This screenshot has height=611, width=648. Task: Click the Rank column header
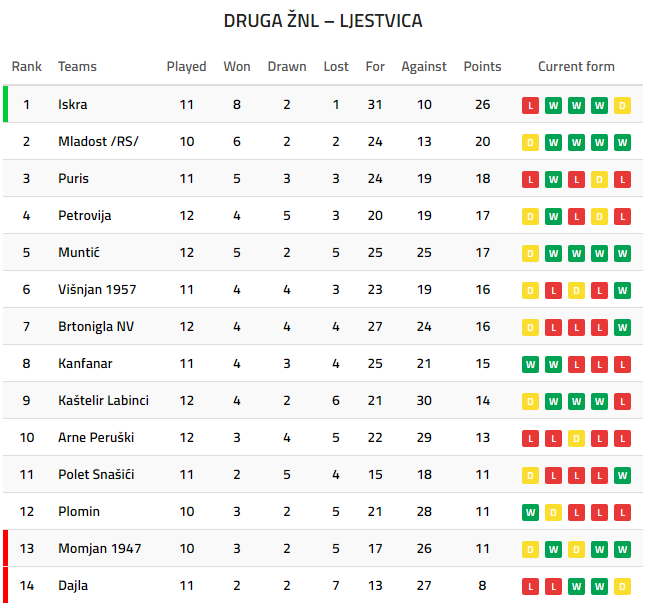point(27,67)
